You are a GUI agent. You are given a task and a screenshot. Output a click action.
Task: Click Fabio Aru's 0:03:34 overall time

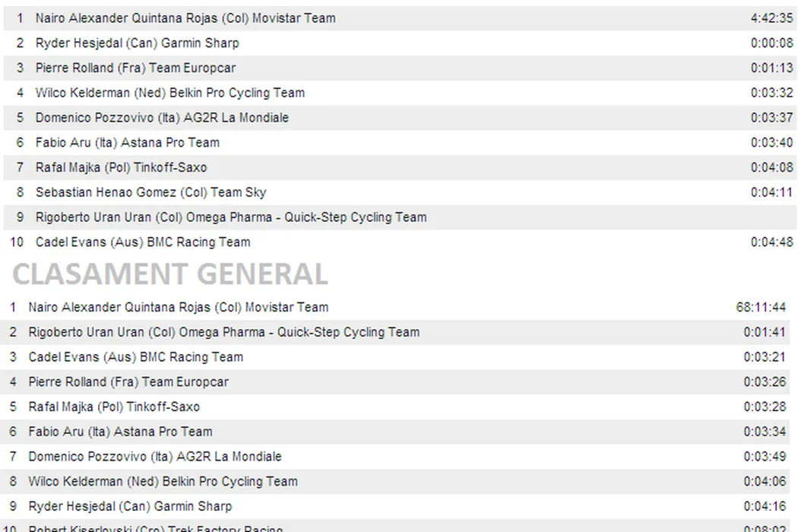tap(765, 432)
